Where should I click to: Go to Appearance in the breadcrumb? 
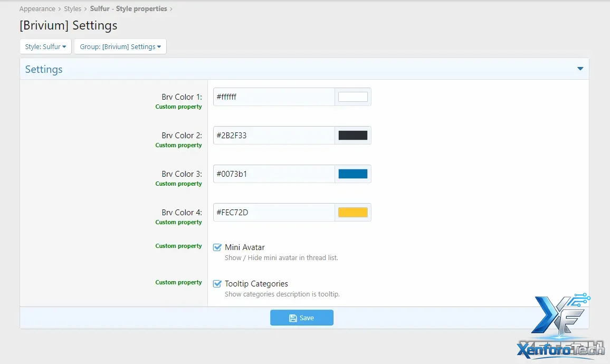coord(37,9)
